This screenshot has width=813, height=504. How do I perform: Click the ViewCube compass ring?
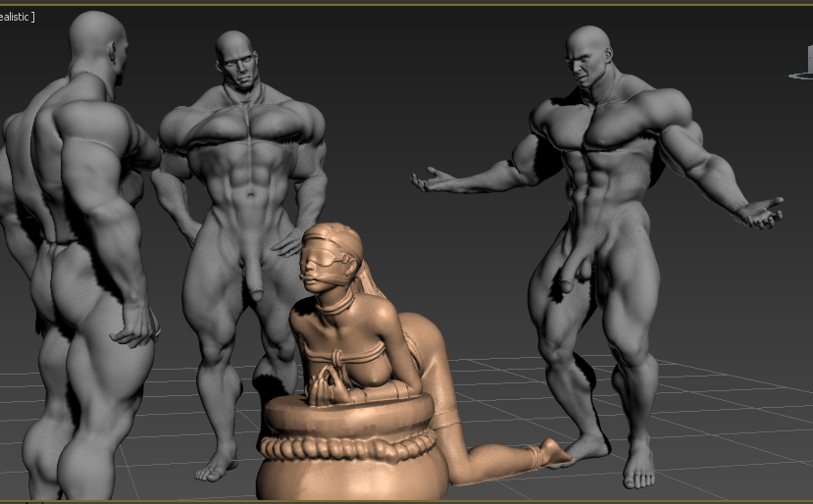coord(801,76)
